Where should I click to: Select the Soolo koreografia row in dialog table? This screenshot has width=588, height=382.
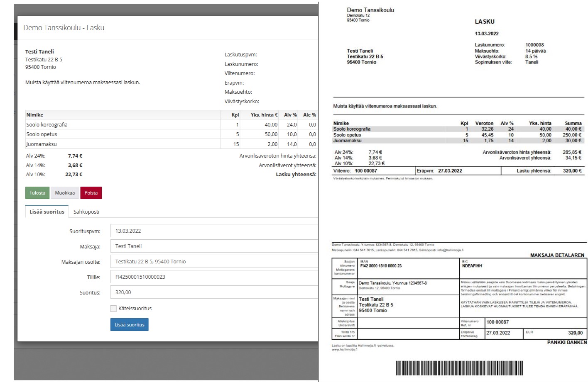pos(47,124)
